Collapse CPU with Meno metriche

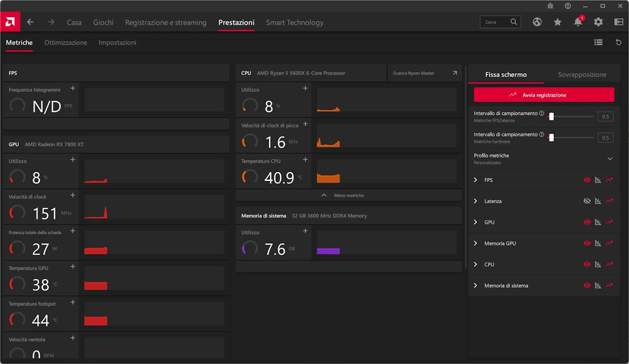tap(348, 196)
